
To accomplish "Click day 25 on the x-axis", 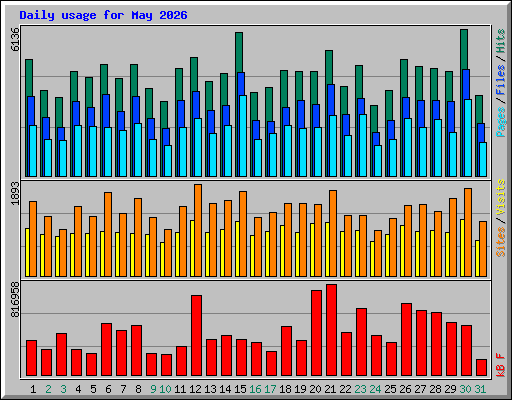I will click(x=390, y=389).
